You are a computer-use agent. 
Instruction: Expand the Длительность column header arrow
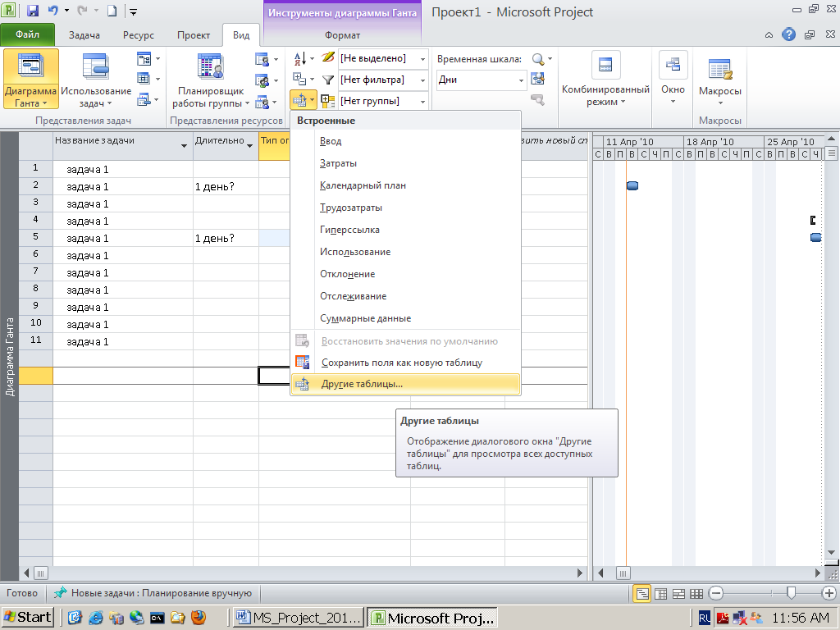coord(249,146)
